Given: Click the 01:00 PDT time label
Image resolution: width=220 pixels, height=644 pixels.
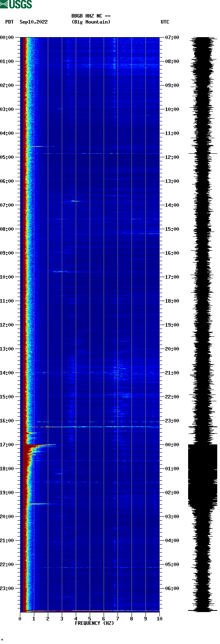Looking at the screenshot, I should click(x=7, y=61).
